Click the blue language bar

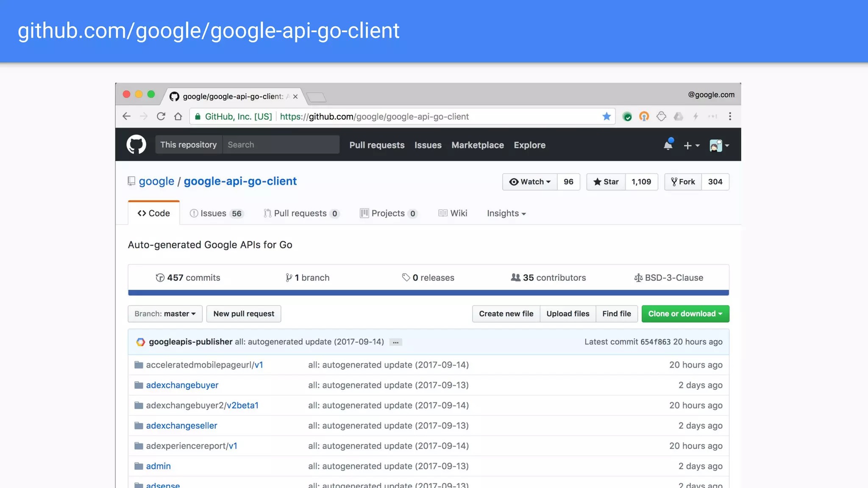[428, 293]
